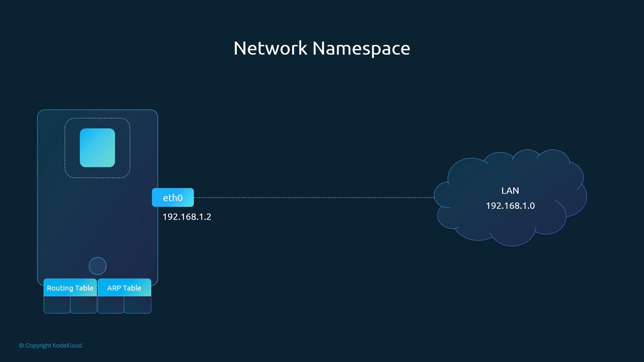This screenshot has width=644, height=362.
Task: Click the Copyright KodeKloud text
Action: (50, 346)
